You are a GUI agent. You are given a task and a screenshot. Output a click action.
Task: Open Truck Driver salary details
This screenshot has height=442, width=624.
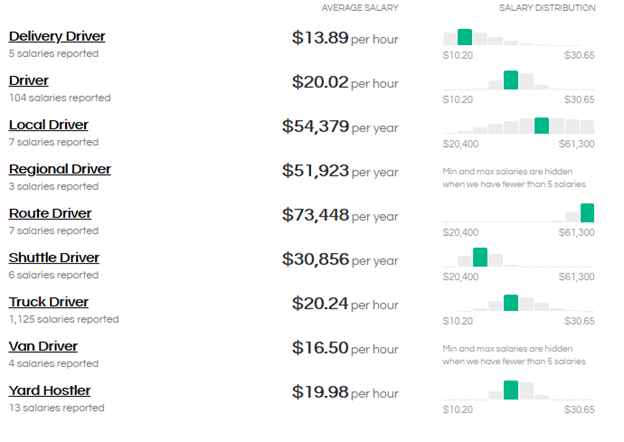[x=49, y=302]
